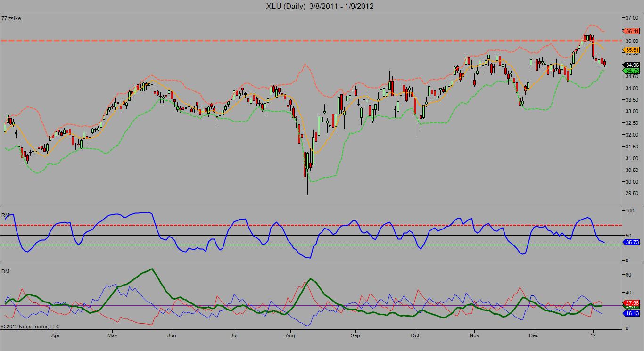The image size is (644, 351).
Task: Select the 50 label on the RMI axis
Action: (x=628, y=235)
